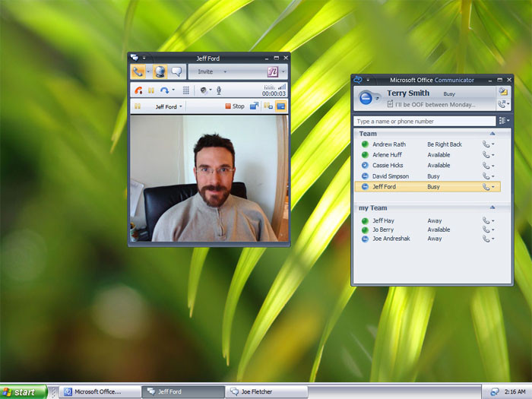The height and width of the screenshot is (399, 532).
Task: Click Andrew Rath's green presence icon
Action: pyautogui.click(x=365, y=144)
